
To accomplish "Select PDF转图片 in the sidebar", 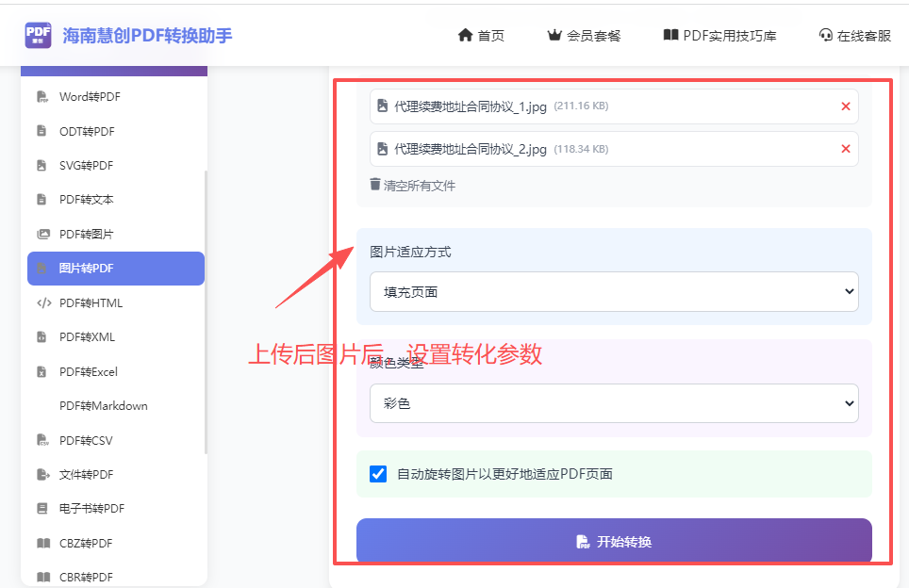I will [x=116, y=234].
